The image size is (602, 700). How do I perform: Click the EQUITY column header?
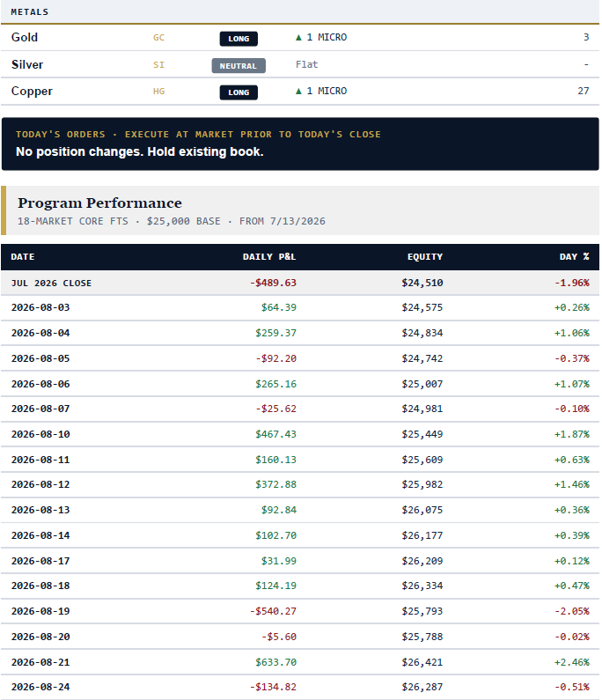pyautogui.click(x=425, y=257)
